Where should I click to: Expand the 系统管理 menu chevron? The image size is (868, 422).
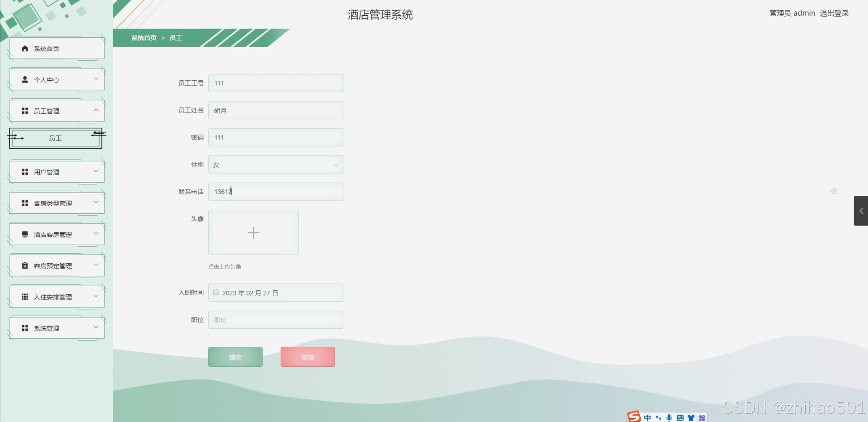click(96, 327)
